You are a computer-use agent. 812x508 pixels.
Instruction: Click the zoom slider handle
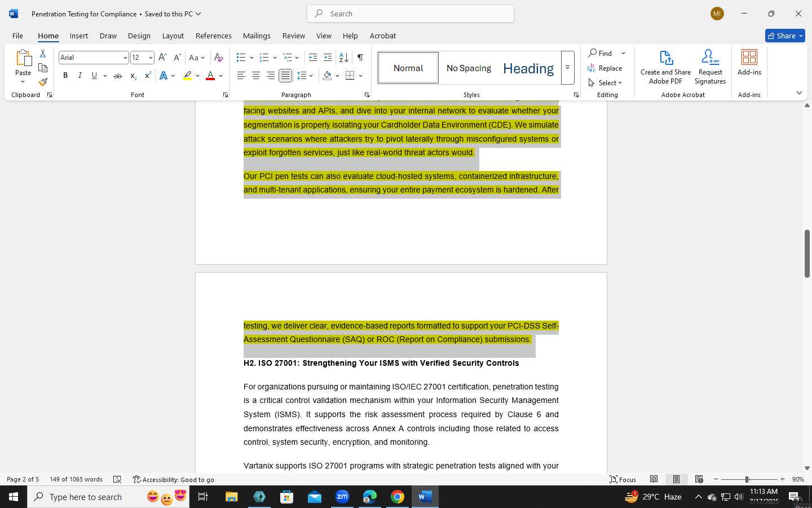[x=747, y=479]
